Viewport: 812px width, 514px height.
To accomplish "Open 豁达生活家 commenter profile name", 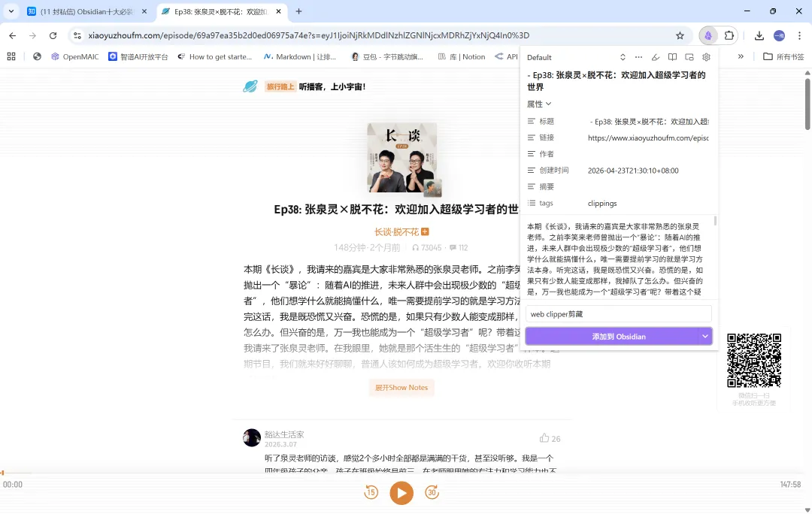I will (x=284, y=434).
